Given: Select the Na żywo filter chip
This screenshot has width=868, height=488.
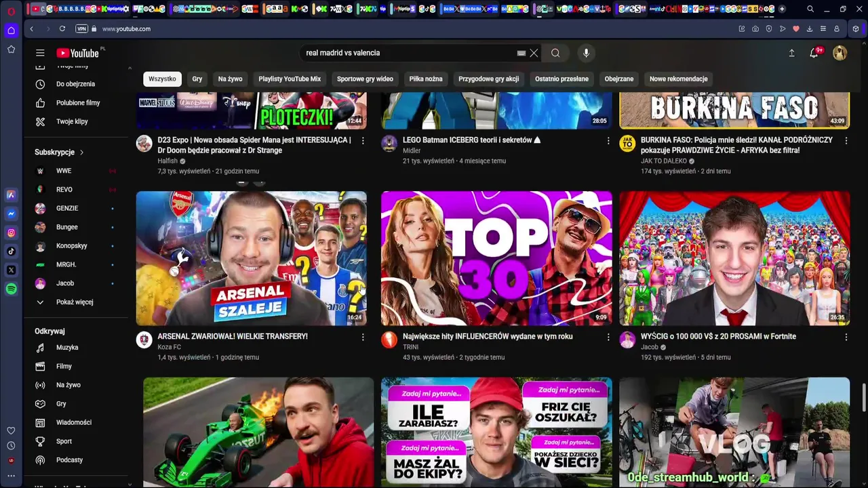Looking at the screenshot, I should click(x=230, y=79).
